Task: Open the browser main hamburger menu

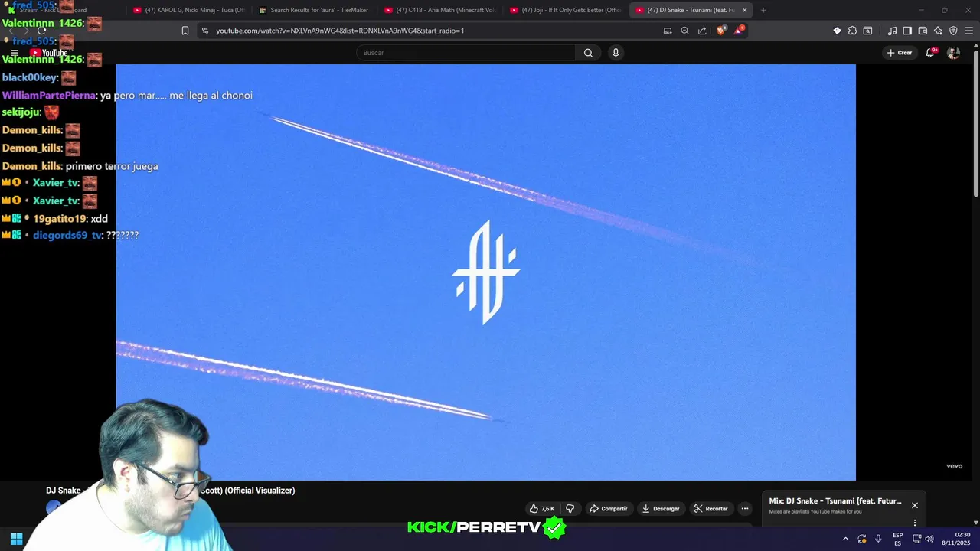Action: click(x=969, y=31)
